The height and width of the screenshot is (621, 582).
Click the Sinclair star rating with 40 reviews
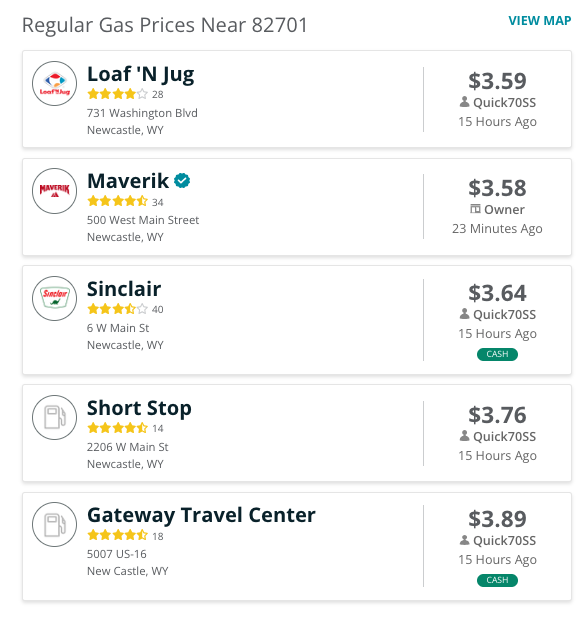coord(125,309)
